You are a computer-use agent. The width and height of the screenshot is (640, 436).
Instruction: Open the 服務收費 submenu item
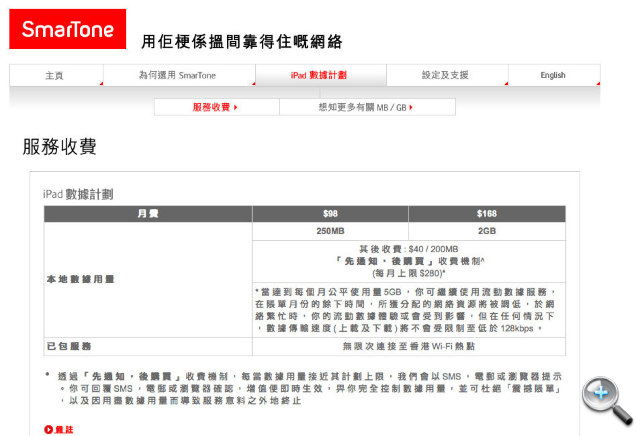(x=217, y=107)
